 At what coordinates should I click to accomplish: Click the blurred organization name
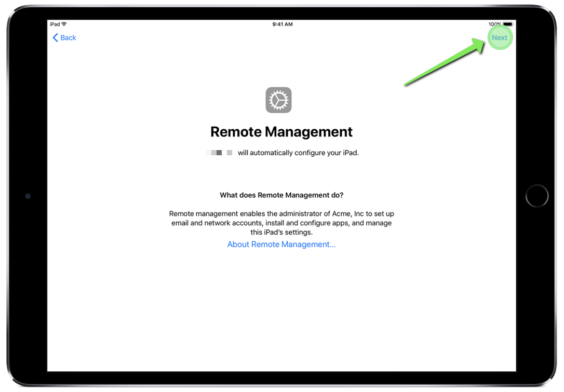point(219,153)
